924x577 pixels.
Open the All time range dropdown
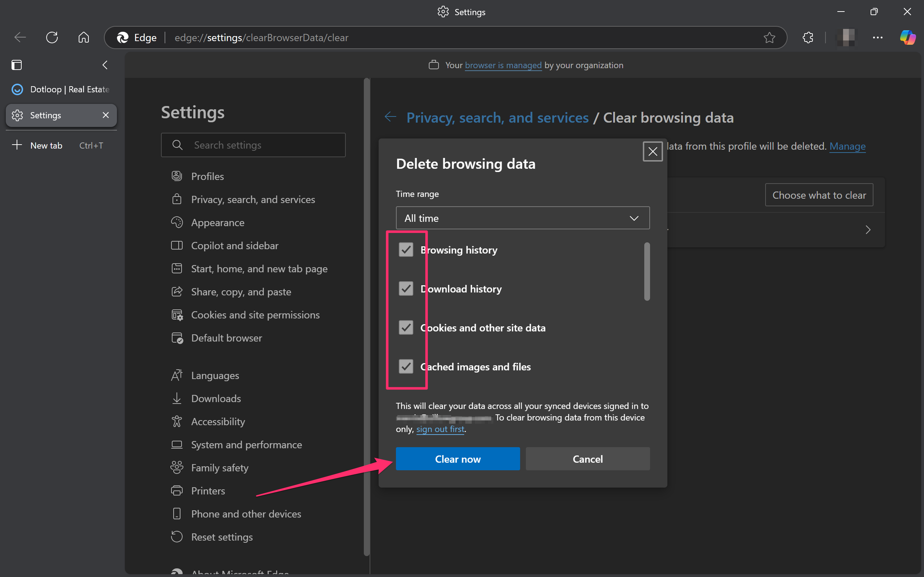click(523, 218)
